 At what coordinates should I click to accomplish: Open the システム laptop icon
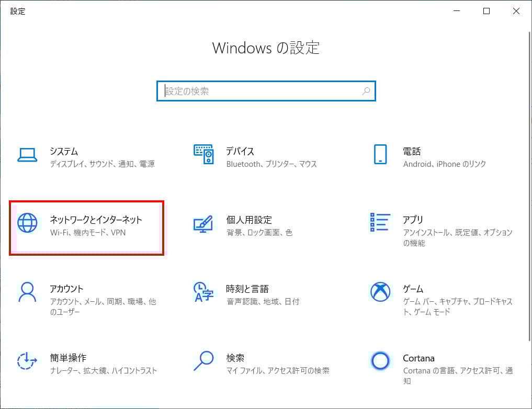point(27,155)
